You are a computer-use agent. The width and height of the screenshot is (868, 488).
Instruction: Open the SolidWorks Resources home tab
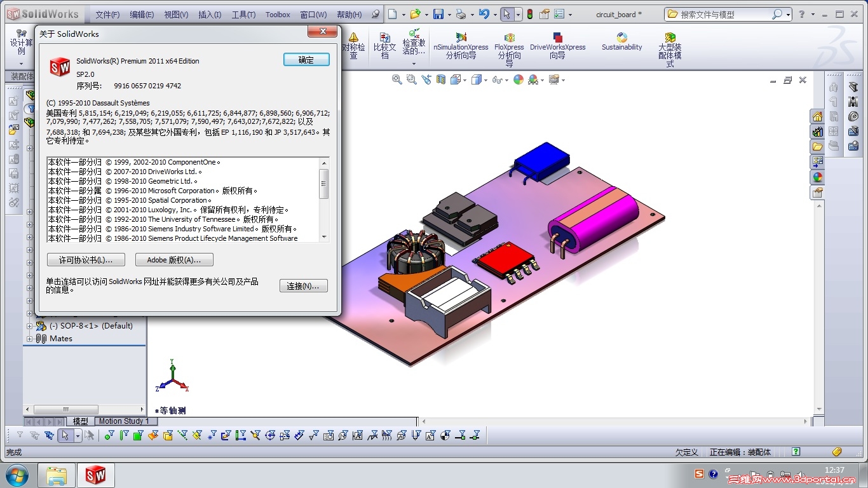tap(817, 117)
